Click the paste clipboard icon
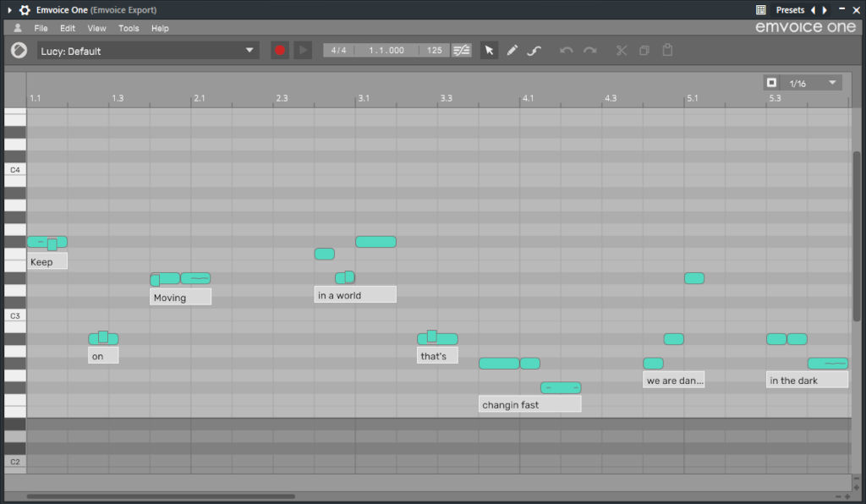 pyautogui.click(x=667, y=51)
